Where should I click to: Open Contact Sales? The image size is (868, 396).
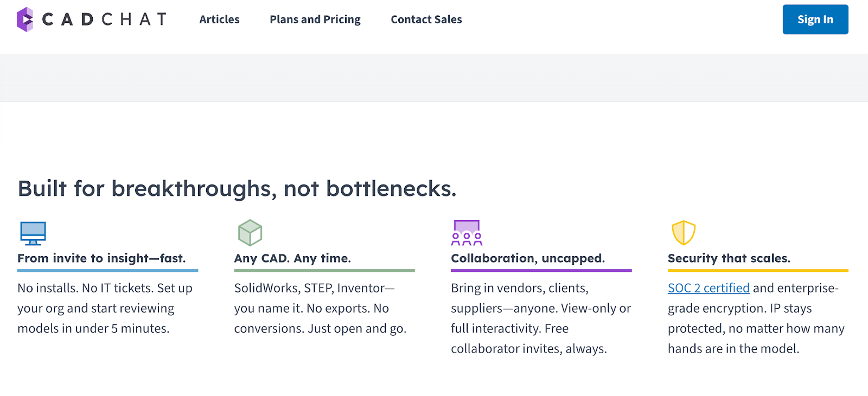(x=426, y=19)
